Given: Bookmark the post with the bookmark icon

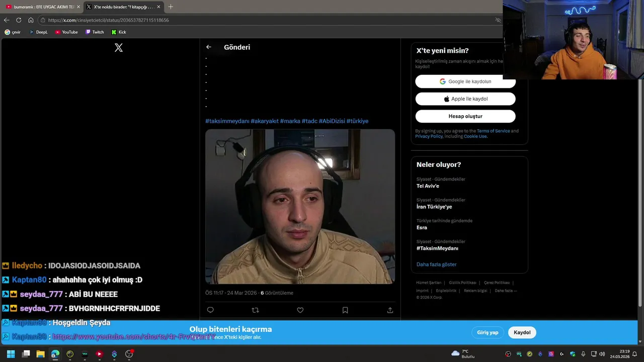Looking at the screenshot, I should (345, 310).
